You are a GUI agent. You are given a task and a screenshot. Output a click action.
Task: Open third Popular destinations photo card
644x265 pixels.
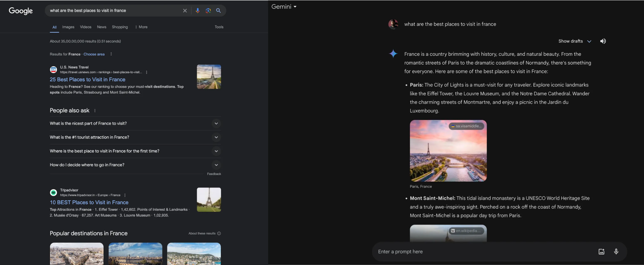tap(194, 254)
